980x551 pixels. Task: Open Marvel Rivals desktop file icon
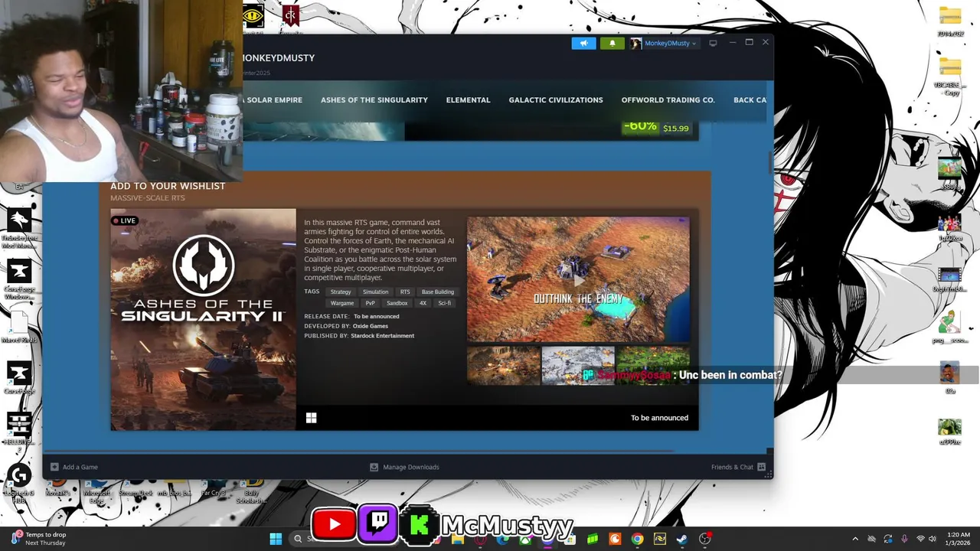(19, 326)
